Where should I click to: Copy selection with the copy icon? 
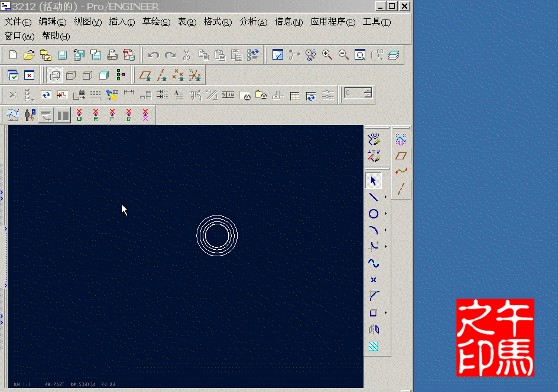[x=203, y=55]
